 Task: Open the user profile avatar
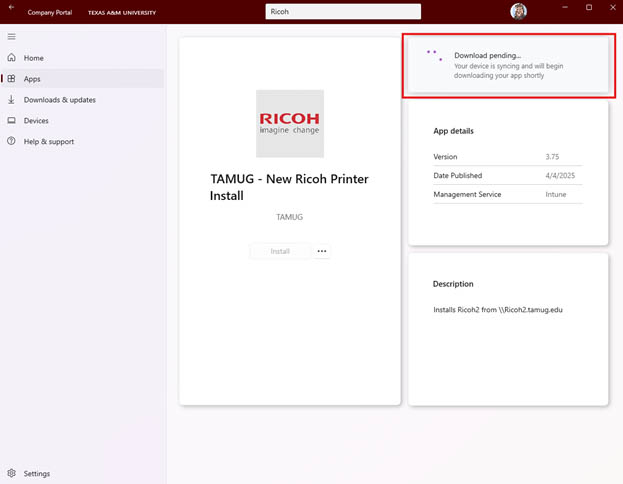pyautogui.click(x=518, y=12)
